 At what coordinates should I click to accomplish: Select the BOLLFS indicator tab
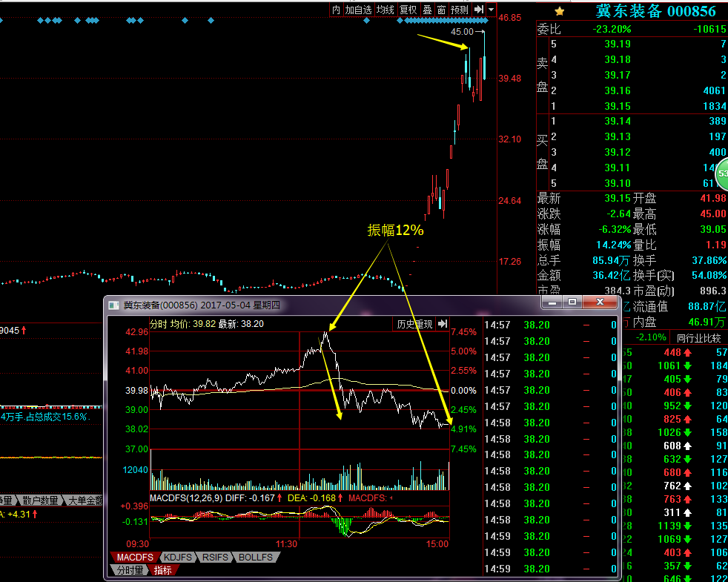256,557
